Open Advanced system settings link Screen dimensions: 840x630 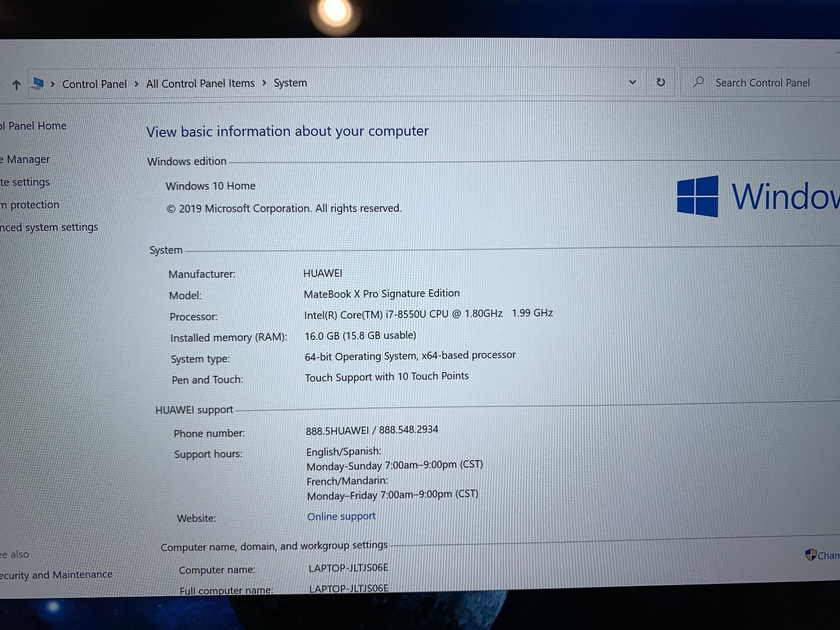(49, 227)
